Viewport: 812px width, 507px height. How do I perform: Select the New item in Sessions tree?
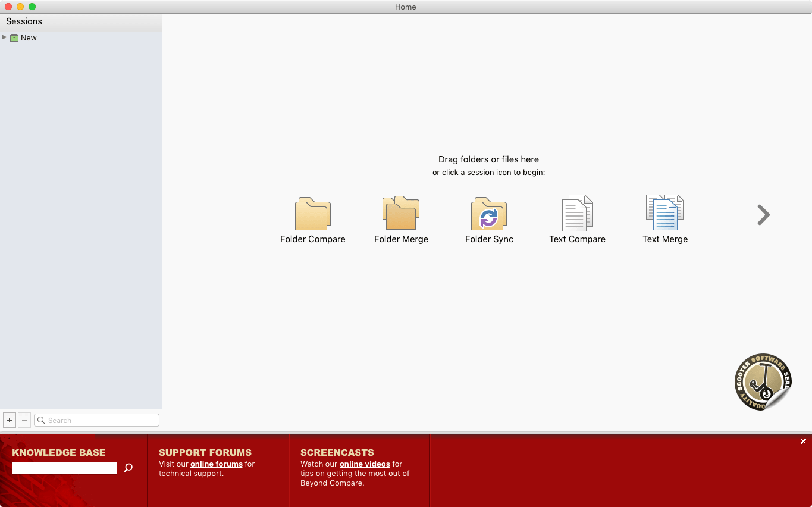(29, 37)
